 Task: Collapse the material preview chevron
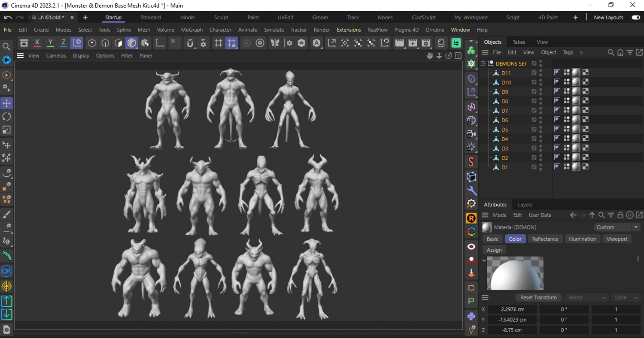click(484, 260)
